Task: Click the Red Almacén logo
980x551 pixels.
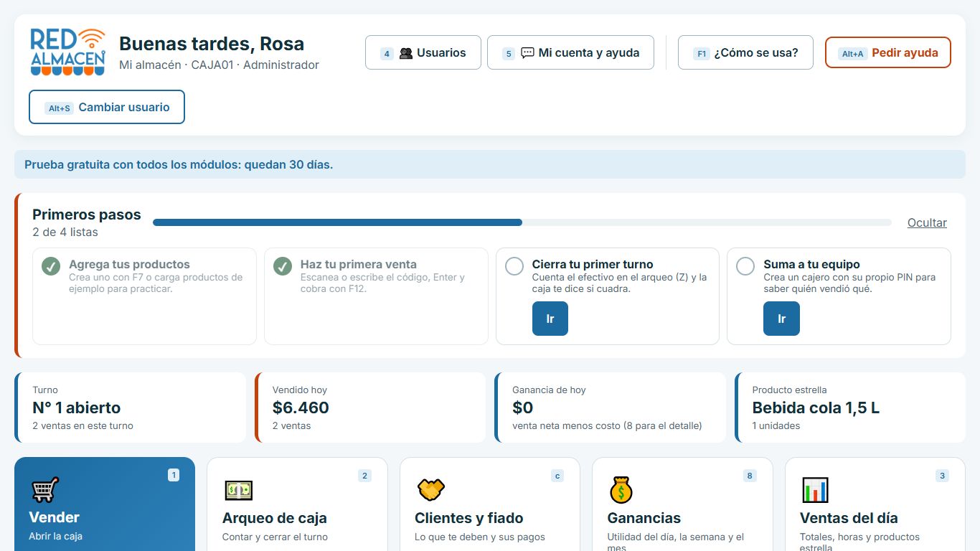Action: tap(68, 52)
